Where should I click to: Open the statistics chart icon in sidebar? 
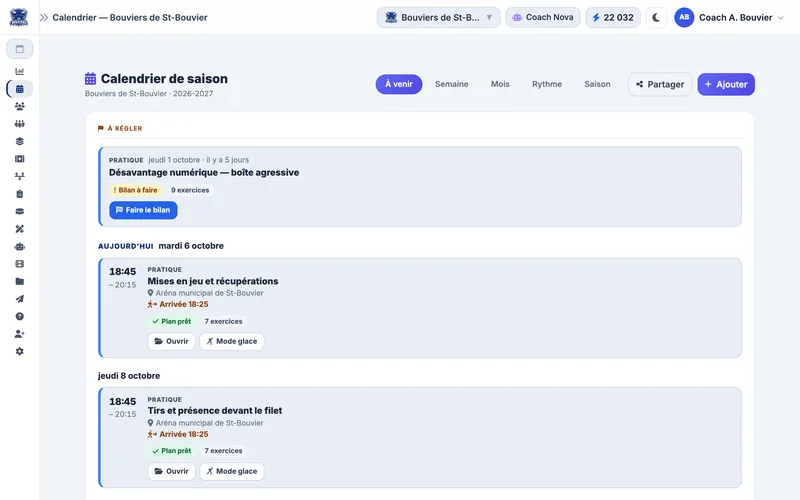[x=19, y=71]
